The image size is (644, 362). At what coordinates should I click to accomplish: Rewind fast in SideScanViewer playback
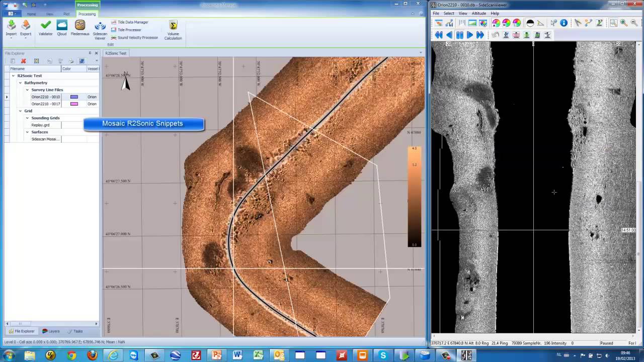[x=439, y=35]
